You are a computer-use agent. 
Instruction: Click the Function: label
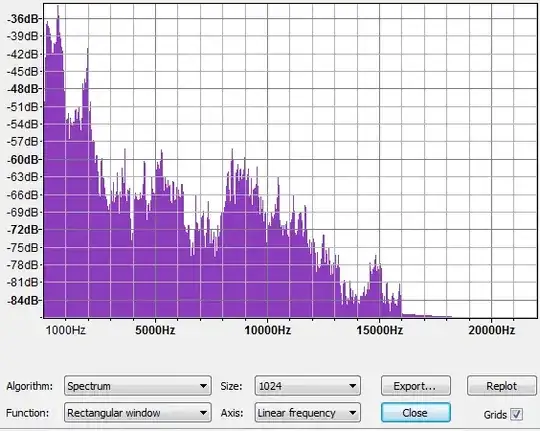tap(28, 413)
